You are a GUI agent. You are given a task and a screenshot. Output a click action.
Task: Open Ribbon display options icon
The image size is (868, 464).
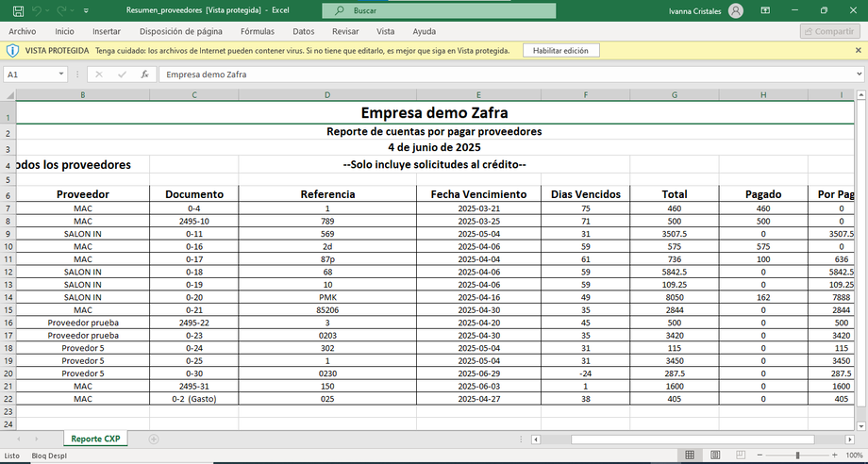point(765,10)
